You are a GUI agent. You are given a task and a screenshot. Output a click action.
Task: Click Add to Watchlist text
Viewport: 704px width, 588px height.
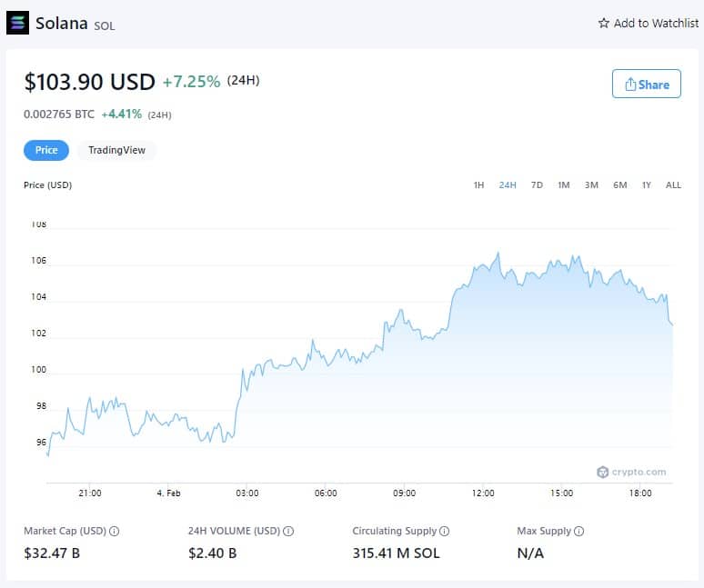pos(656,24)
